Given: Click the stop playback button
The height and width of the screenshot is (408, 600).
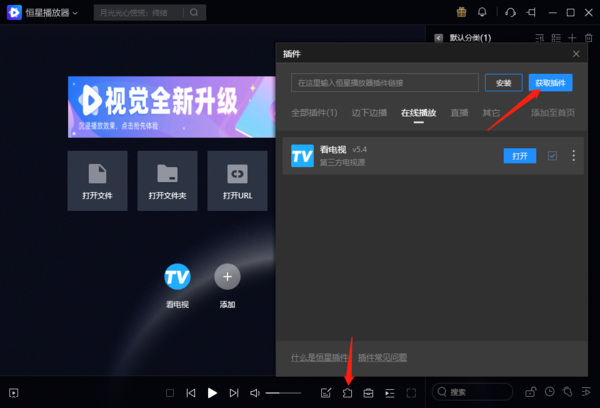Looking at the screenshot, I should [x=170, y=393].
